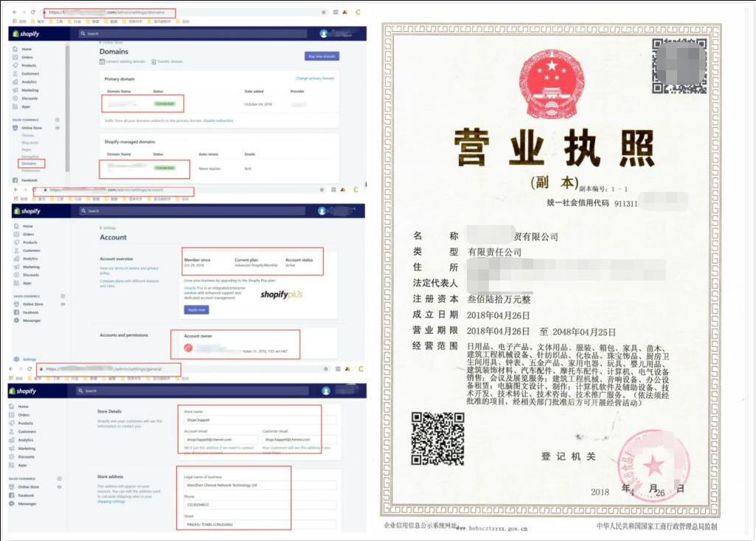
Task: Click the Connect existing domain icon
Action: tap(102, 62)
